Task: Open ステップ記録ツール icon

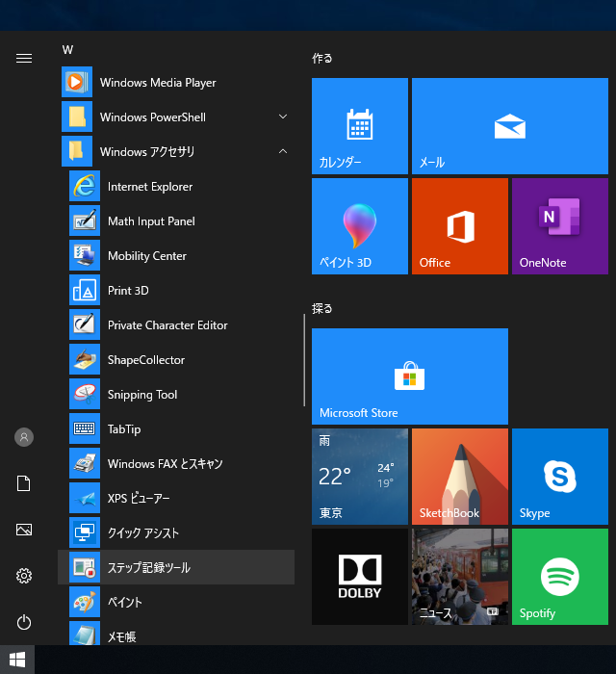Action: point(85,567)
